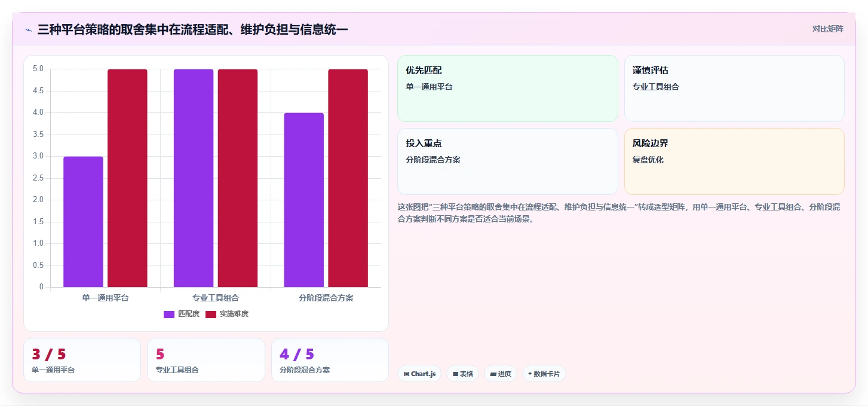868x406 pixels.
Task: Click 复盘优化 text under 风险边界
Action: coord(648,160)
